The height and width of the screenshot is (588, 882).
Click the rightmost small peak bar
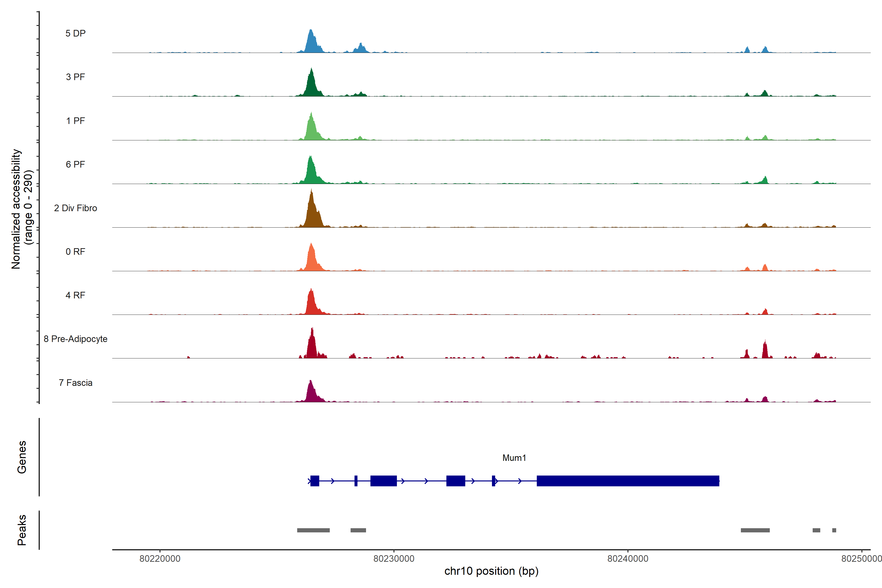pos(834,530)
